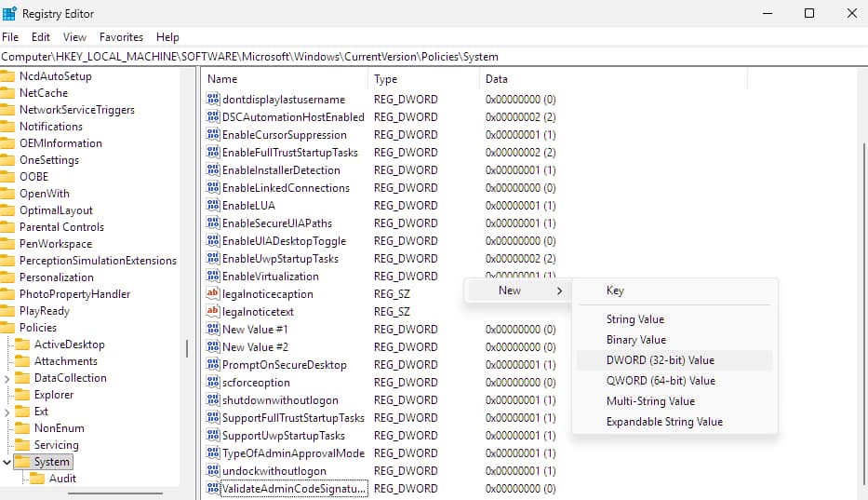Sort values by the Data column header
The image size is (868, 500).
point(613,79)
